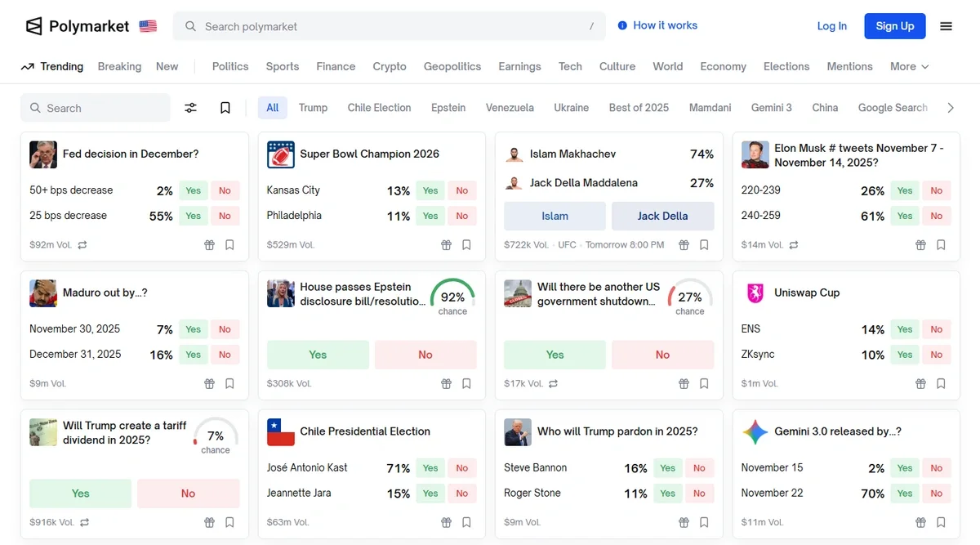Open the language flag selector in the header

pyautogui.click(x=147, y=25)
